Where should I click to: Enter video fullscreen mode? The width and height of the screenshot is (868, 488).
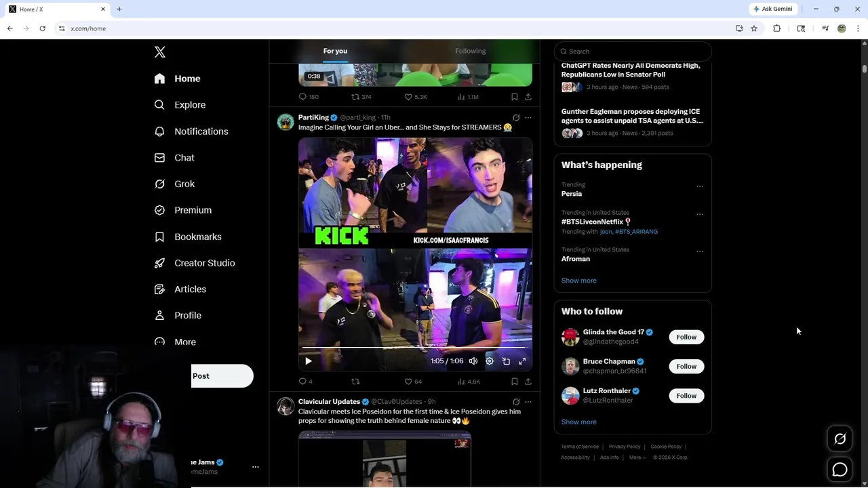pyautogui.click(x=522, y=361)
